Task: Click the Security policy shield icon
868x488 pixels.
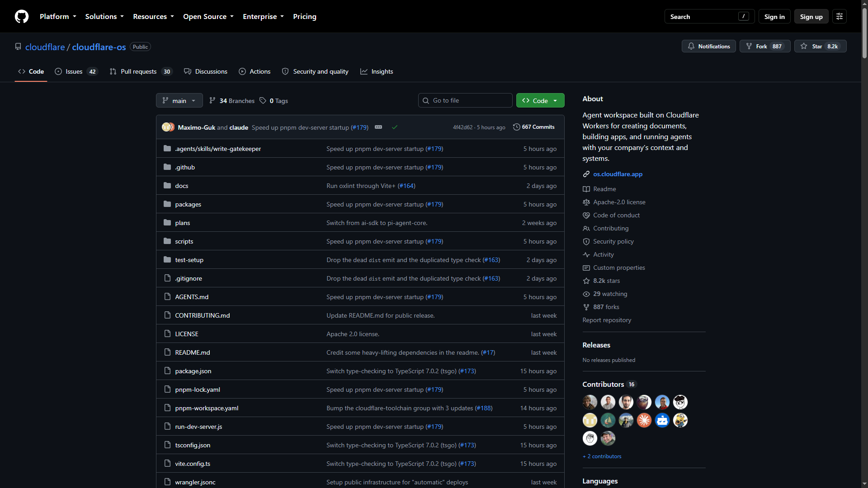Action: pyautogui.click(x=586, y=241)
